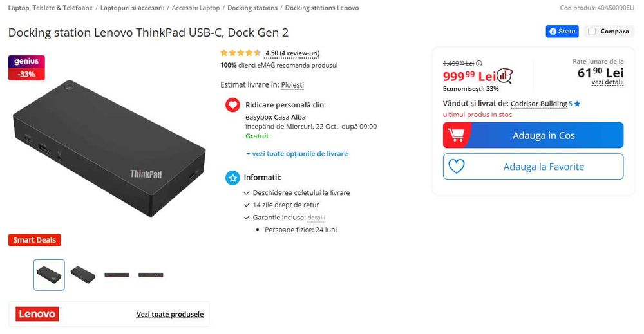Click the heart icon for Ridicare personală
644x334 pixels.
232,105
